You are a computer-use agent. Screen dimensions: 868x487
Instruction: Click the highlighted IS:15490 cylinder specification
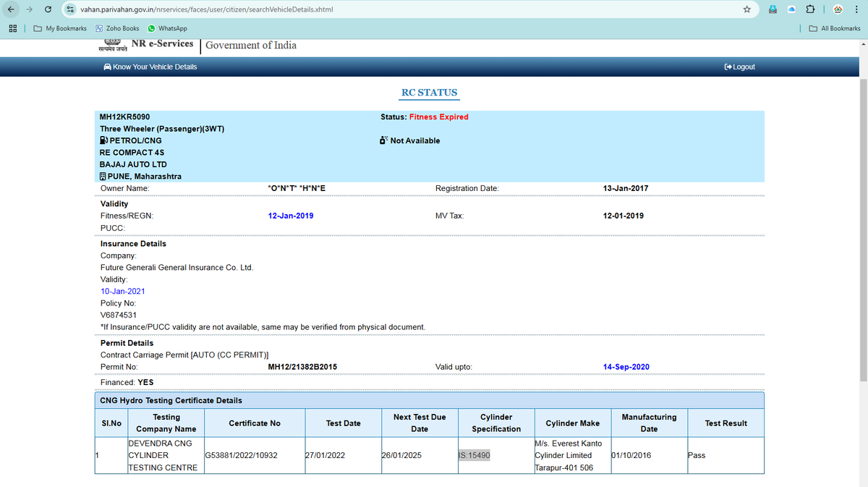click(475, 455)
